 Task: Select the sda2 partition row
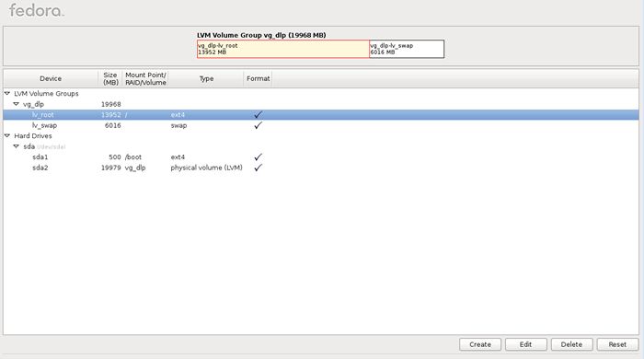click(321, 168)
